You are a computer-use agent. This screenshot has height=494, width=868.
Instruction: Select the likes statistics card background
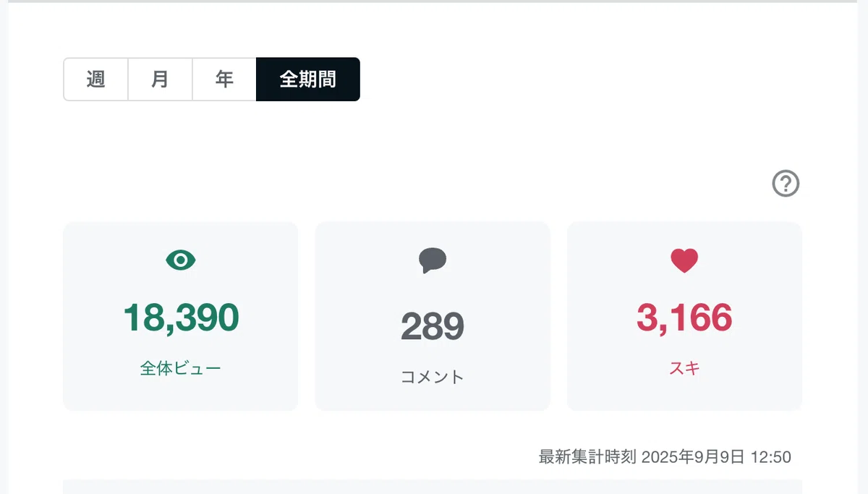tap(684, 316)
